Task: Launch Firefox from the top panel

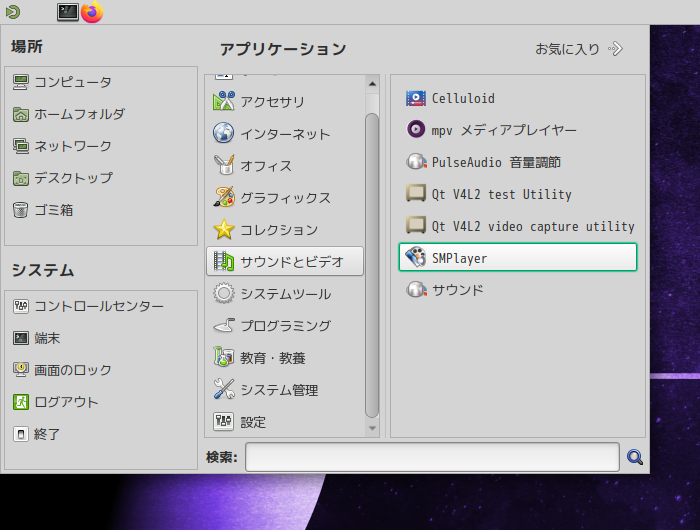Action: 92,12
